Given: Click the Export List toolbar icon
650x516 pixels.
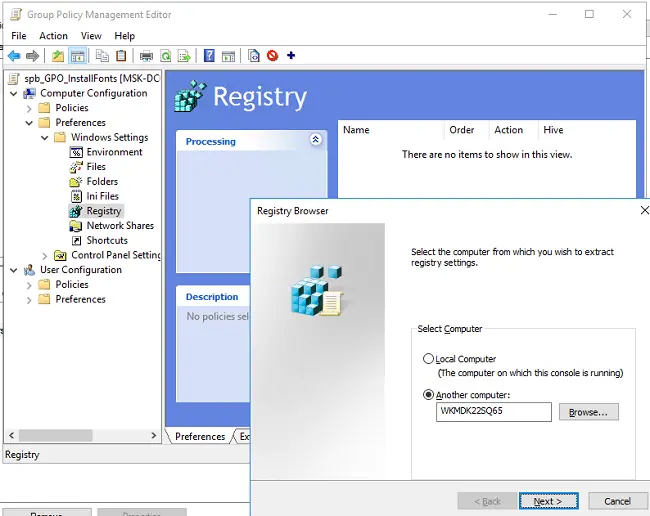Looking at the screenshot, I should (x=184, y=56).
